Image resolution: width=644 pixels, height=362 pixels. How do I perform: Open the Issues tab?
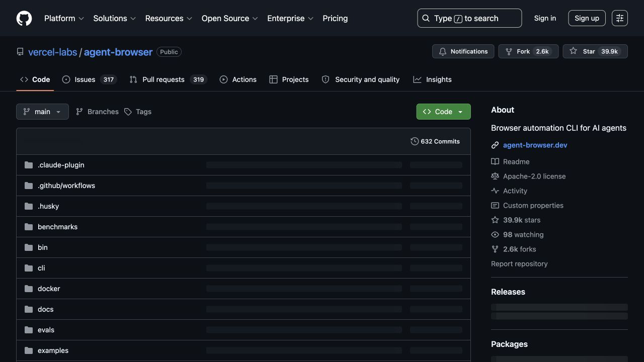coord(89,79)
